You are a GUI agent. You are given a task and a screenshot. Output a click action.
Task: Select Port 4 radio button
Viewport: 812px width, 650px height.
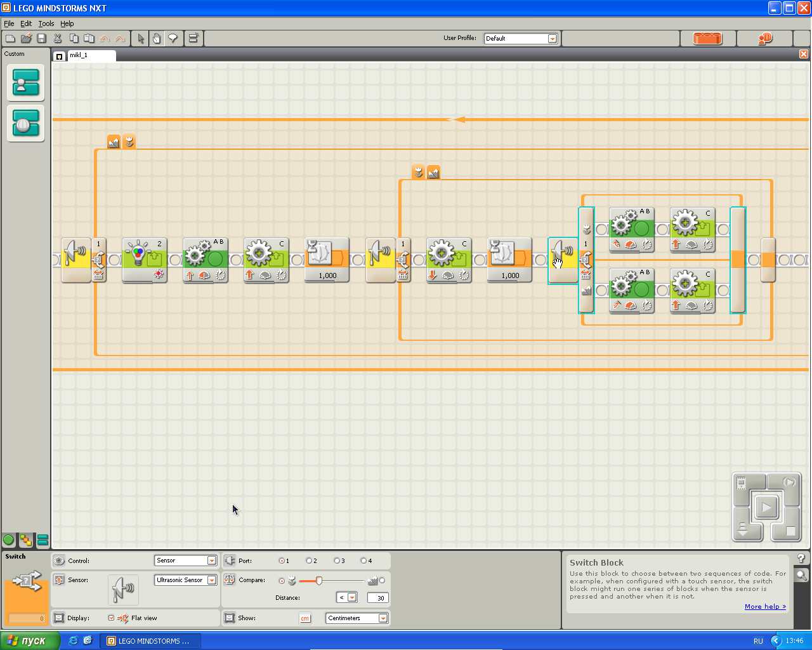363,560
